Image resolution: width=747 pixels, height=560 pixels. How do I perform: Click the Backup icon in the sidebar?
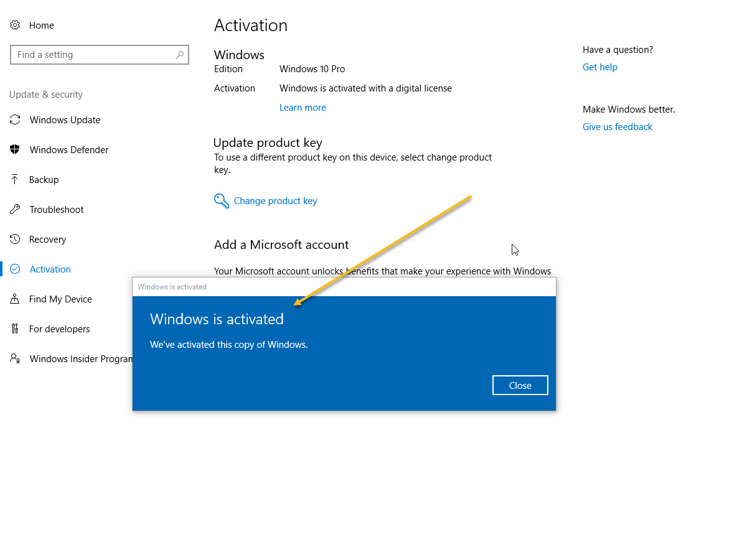(x=15, y=179)
